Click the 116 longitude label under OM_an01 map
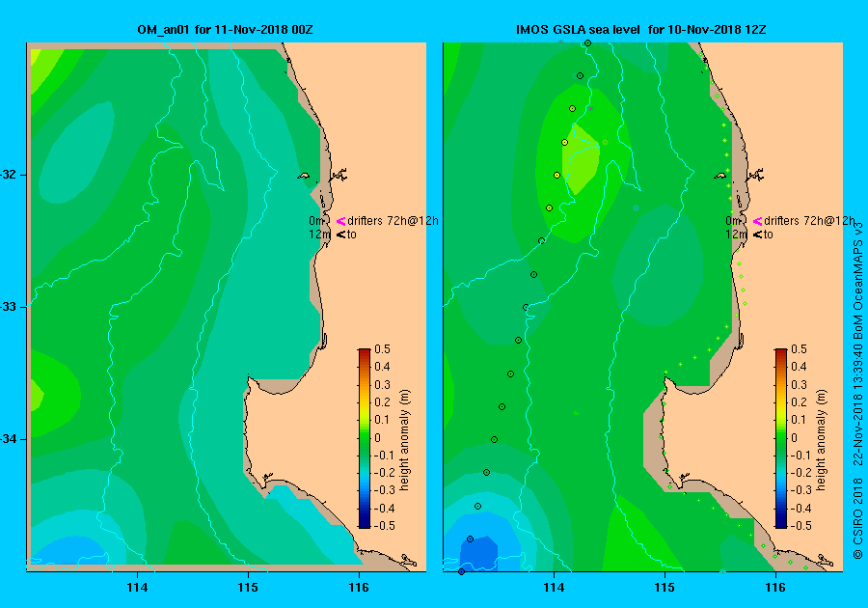Screen dimensions: 868x608 (x=359, y=588)
